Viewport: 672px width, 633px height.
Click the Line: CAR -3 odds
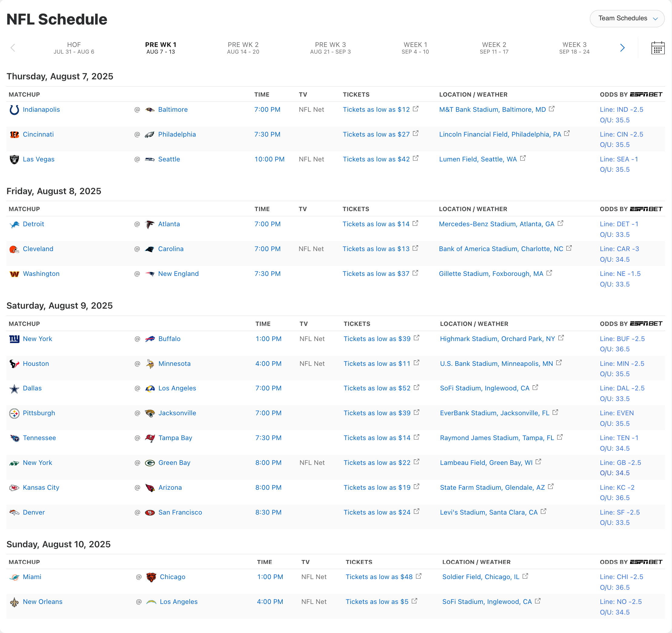(x=619, y=249)
